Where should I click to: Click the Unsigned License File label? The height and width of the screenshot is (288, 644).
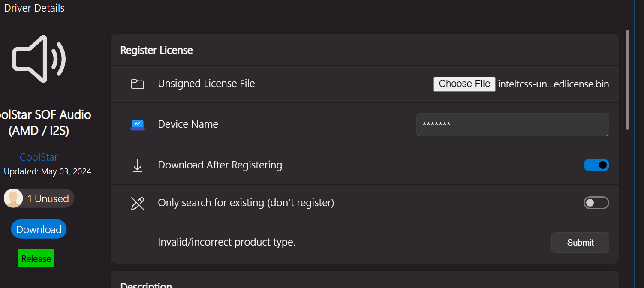(x=206, y=84)
